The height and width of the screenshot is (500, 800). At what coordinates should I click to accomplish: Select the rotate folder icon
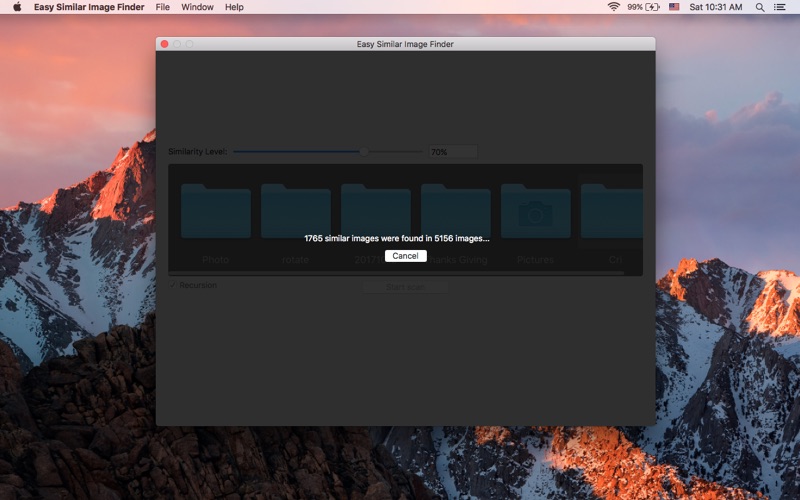click(296, 211)
